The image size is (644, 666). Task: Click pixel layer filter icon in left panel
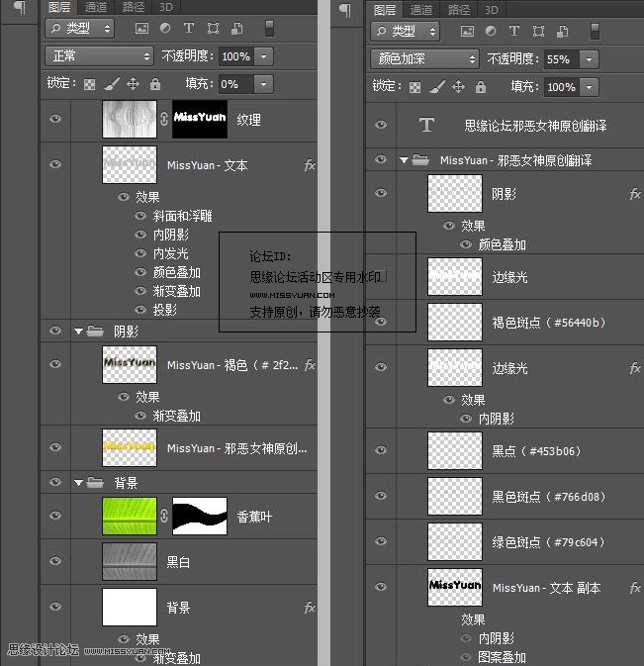[141, 29]
